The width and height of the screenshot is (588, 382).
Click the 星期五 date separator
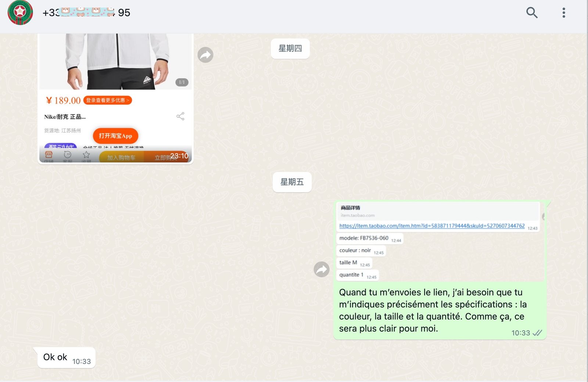pyautogui.click(x=292, y=182)
